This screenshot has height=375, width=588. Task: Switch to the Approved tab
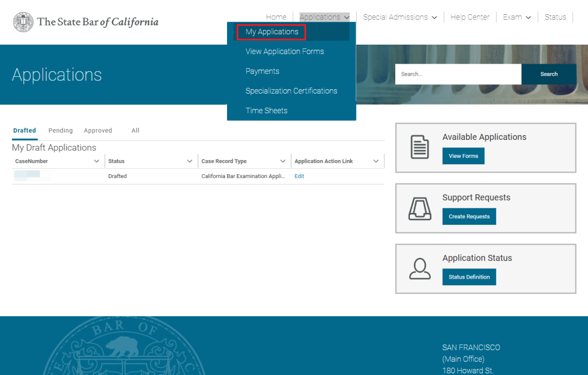(x=98, y=131)
